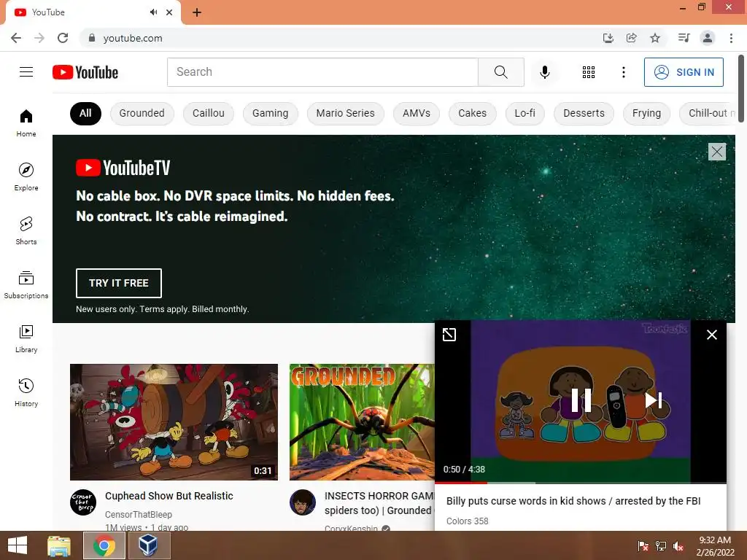Open History in sidebar

(x=26, y=392)
